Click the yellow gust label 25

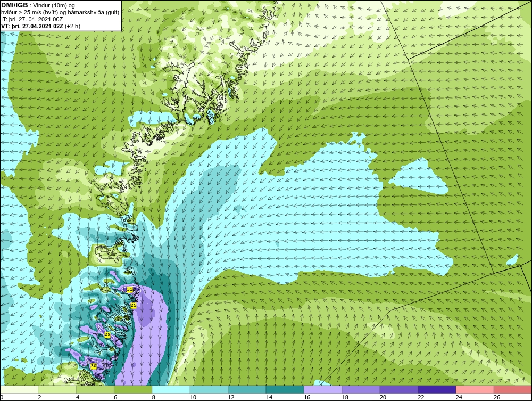click(x=134, y=305)
